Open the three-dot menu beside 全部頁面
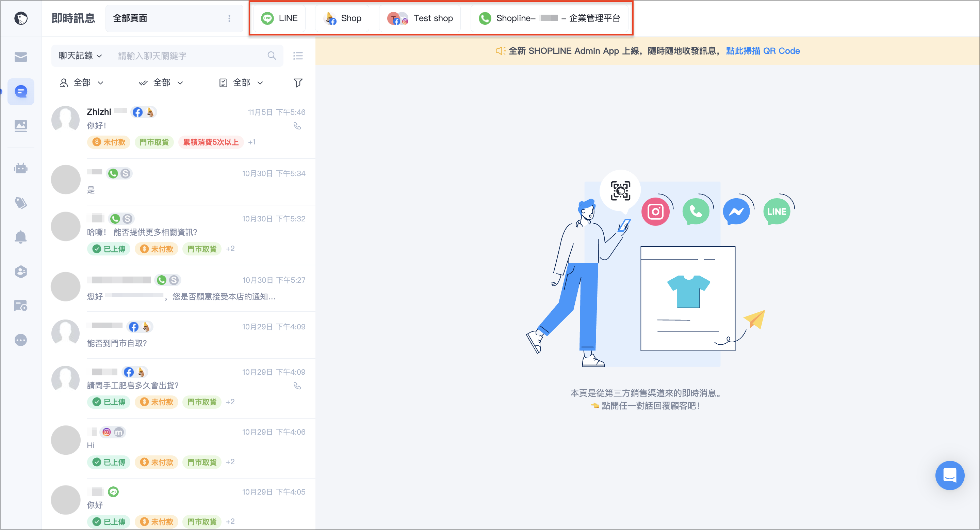 pyautogui.click(x=229, y=18)
